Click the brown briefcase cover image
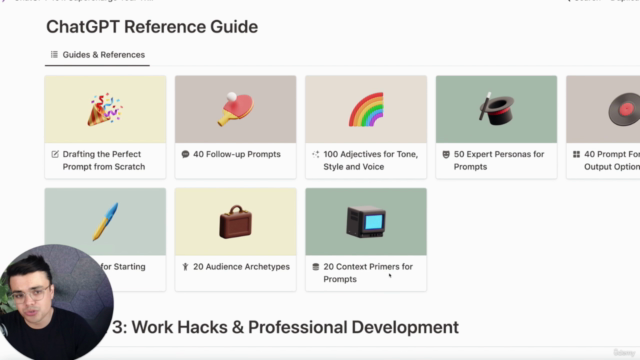640x360 pixels. 236,221
